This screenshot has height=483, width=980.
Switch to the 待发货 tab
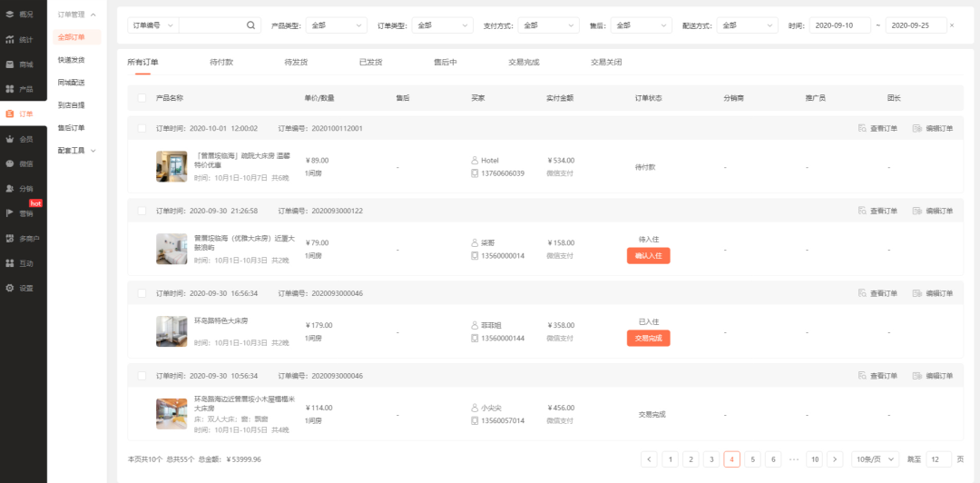pos(296,62)
